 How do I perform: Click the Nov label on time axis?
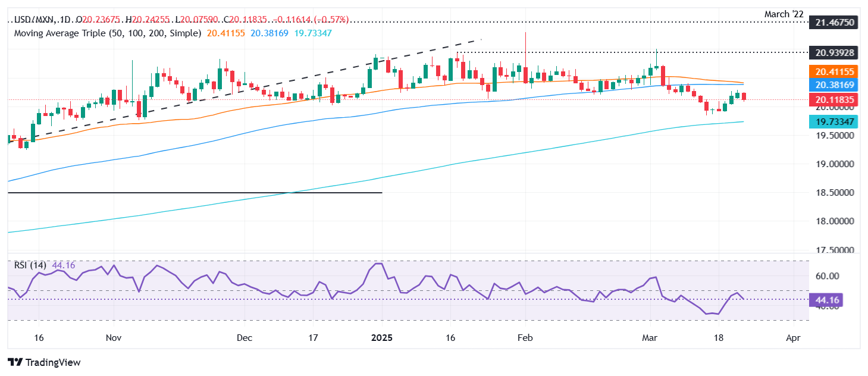click(113, 337)
